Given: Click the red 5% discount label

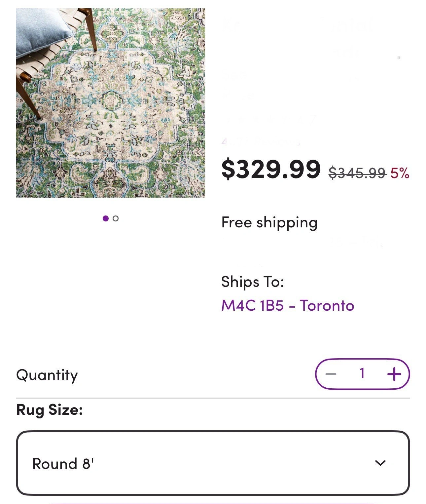Looking at the screenshot, I should (x=400, y=173).
